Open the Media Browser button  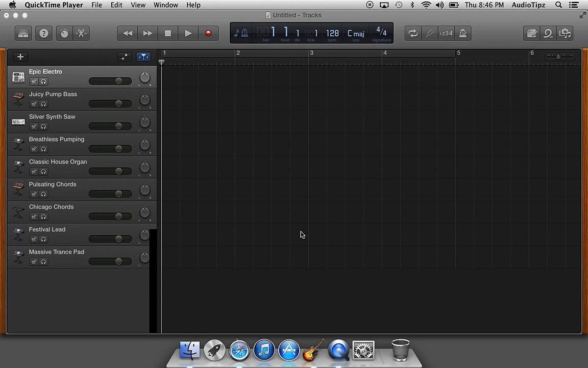tap(565, 33)
